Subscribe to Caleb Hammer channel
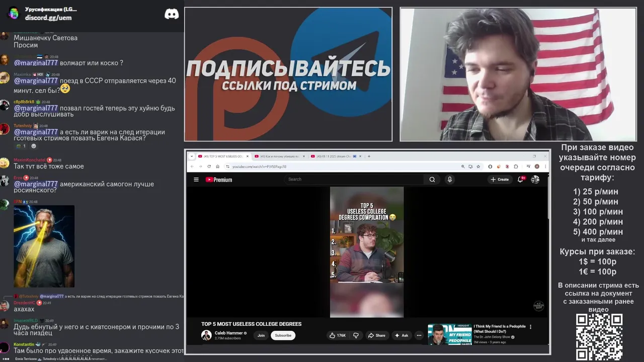Screen dimensions: 644x362 pos(283,335)
